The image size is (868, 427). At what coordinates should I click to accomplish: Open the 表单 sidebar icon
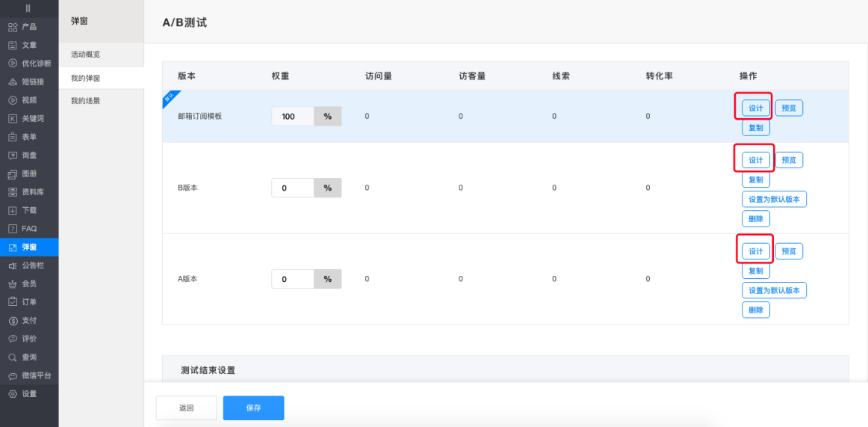13,137
